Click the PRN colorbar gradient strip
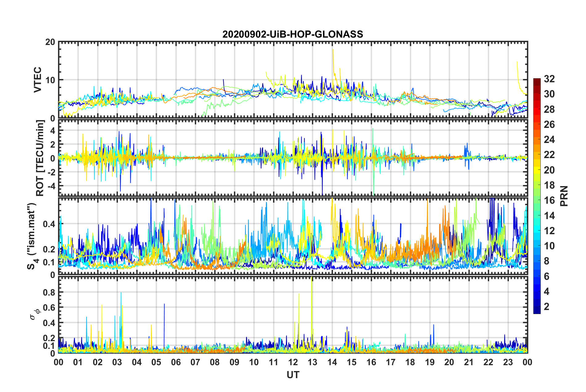This screenshot has width=586, height=392. click(537, 196)
